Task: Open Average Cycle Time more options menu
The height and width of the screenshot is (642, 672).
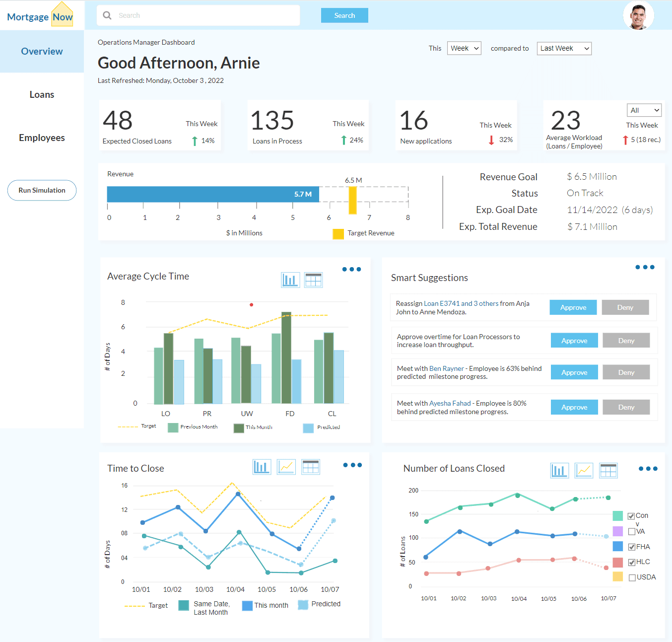Action: click(x=351, y=269)
